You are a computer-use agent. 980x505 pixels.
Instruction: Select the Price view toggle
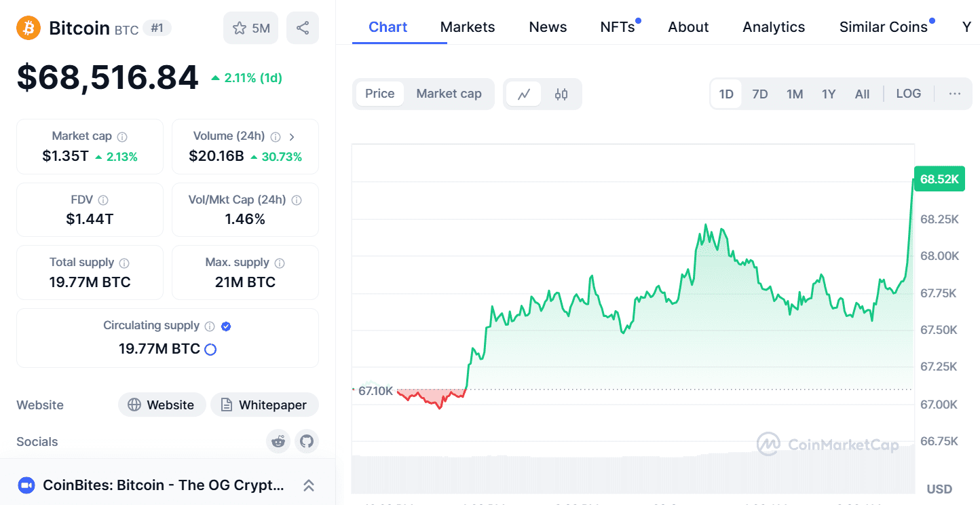click(380, 94)
